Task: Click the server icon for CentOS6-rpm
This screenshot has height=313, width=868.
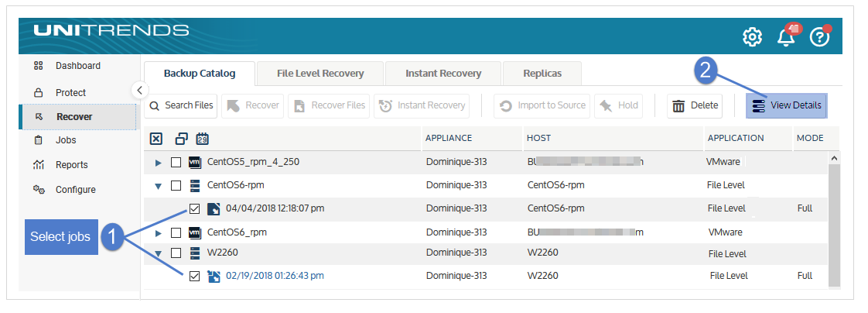Action: click(194, 185)
